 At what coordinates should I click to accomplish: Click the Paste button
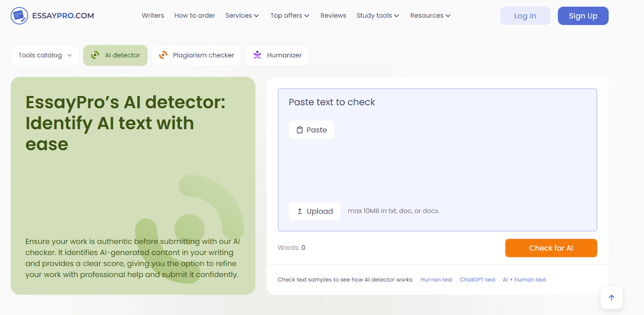[312, 130]
